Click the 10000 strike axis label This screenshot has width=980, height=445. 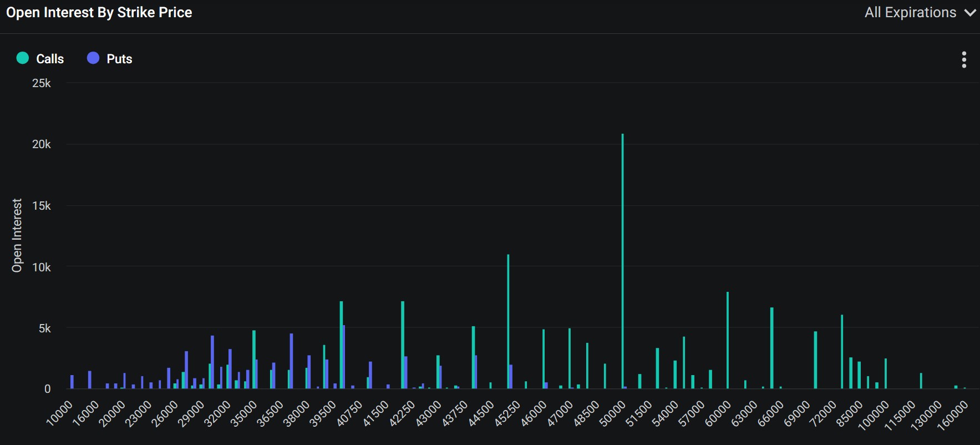59,414
